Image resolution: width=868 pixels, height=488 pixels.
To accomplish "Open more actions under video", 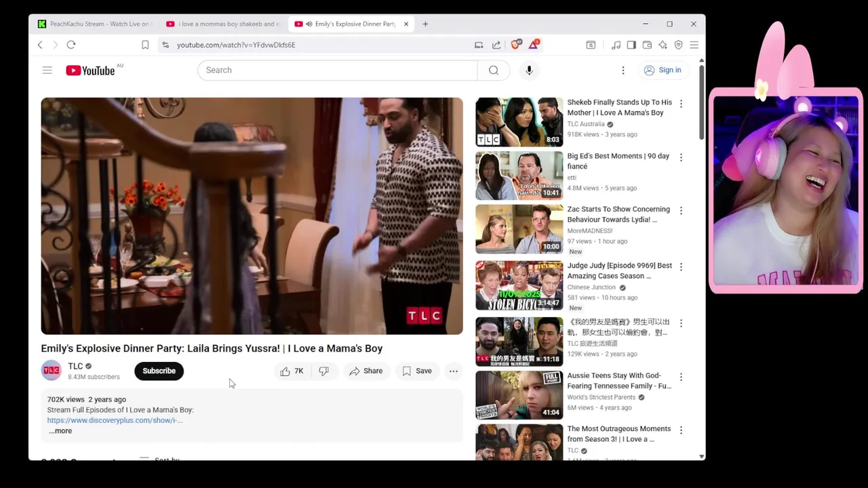I will (x=454, y=371).
